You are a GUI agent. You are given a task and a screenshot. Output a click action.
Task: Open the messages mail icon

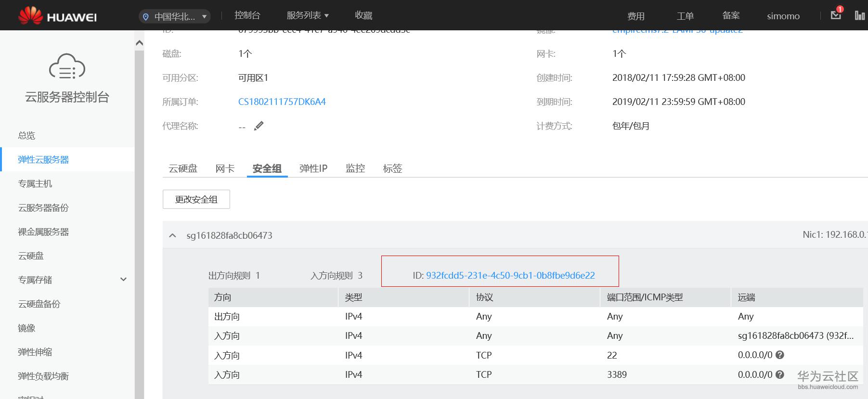[836, 15]
